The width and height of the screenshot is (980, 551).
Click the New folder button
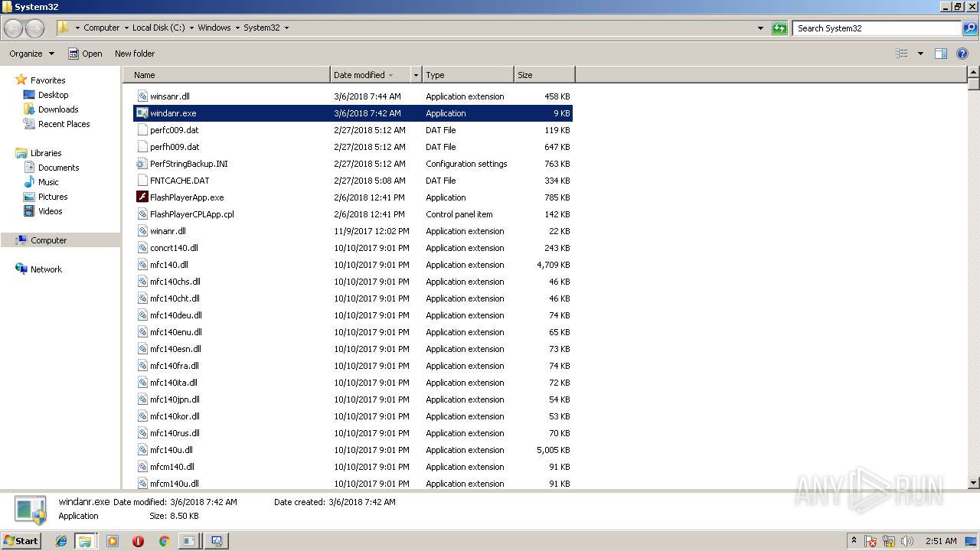click(135, 54)
